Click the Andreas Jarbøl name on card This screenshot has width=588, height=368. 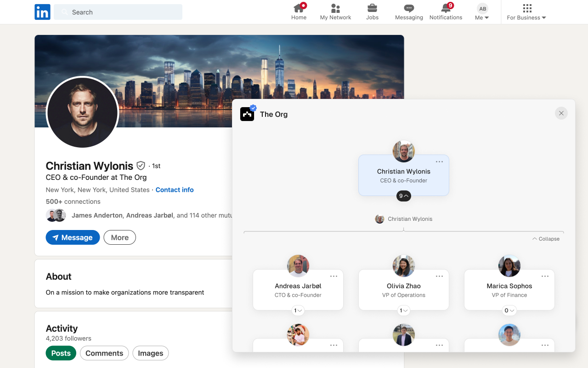pyautogui.click(x=298, y=286)
